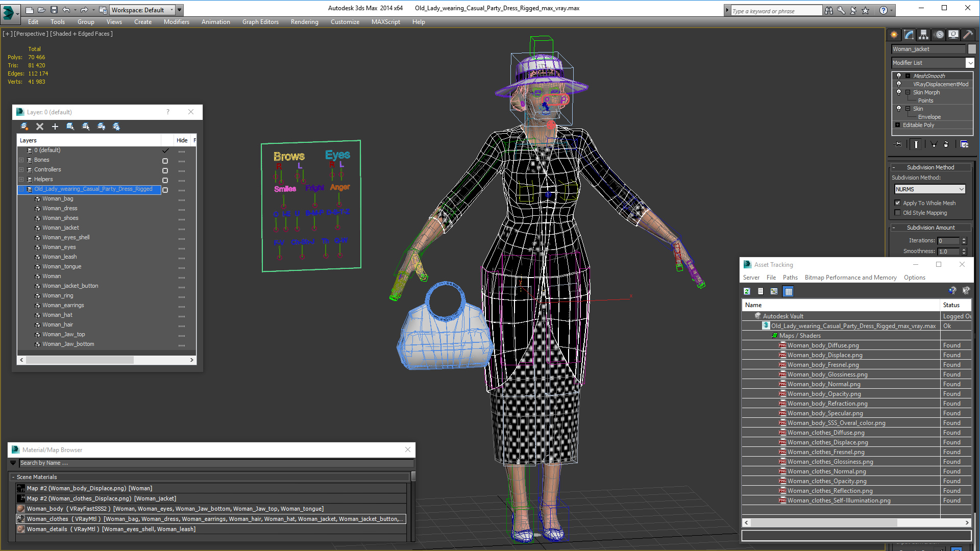The height and width of the screenshot is (551, 980).
Task: Open the Motion command panel tab
Action: pos(939,34)
